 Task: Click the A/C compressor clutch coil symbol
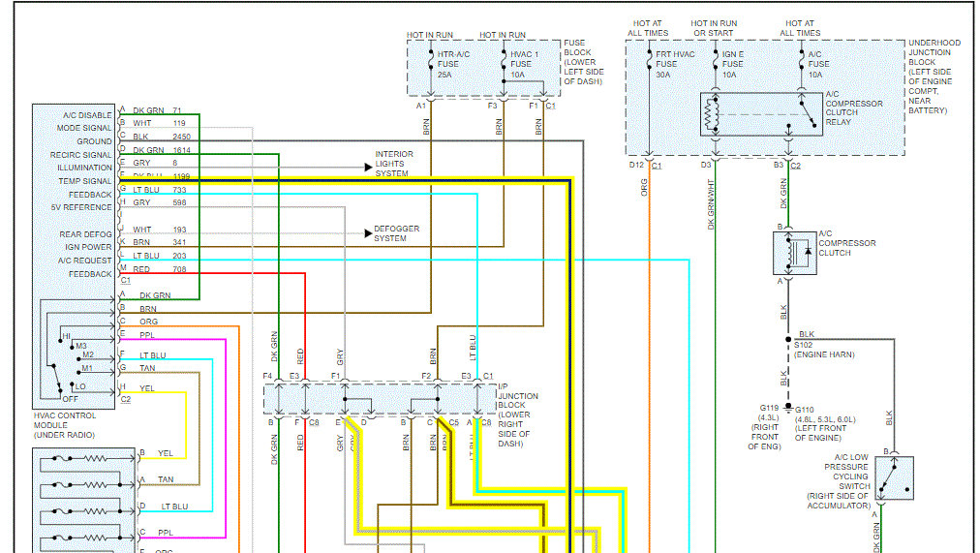794,253
